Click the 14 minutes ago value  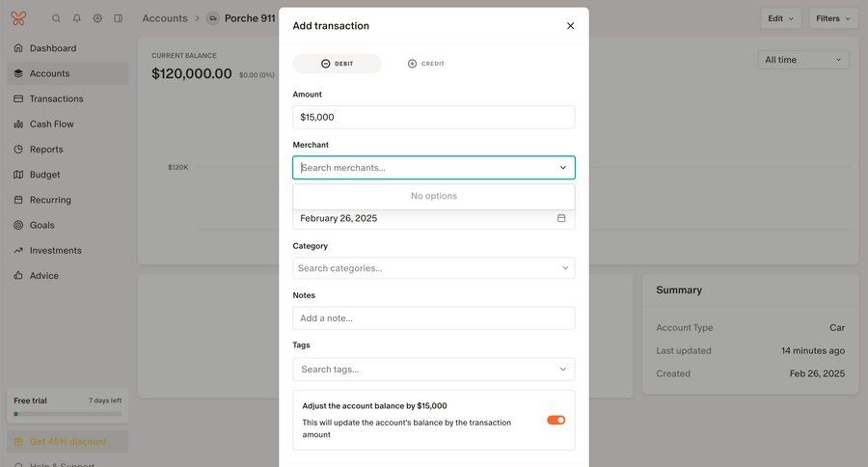813,350
